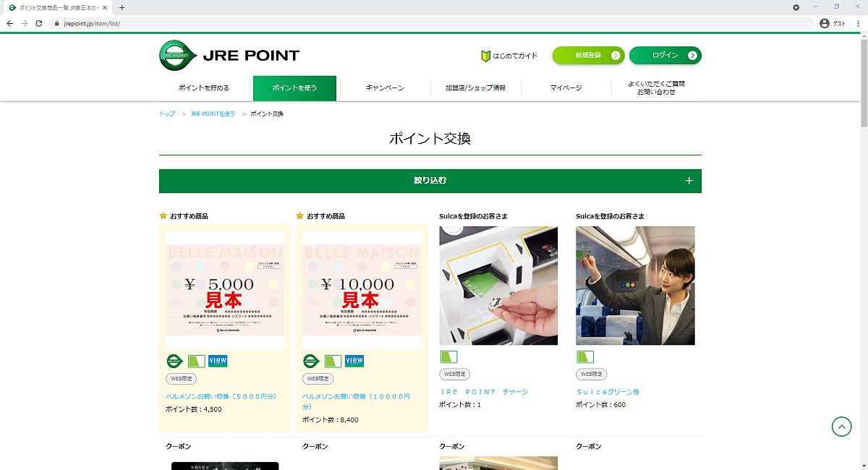Click the browser back arrow
The image size is (868, 470).
[10, 23]
